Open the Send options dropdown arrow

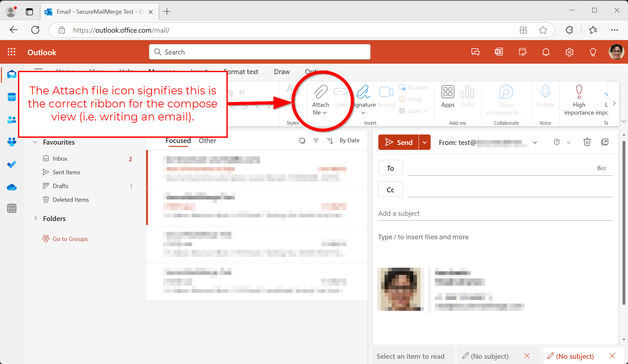coord(424,142)
